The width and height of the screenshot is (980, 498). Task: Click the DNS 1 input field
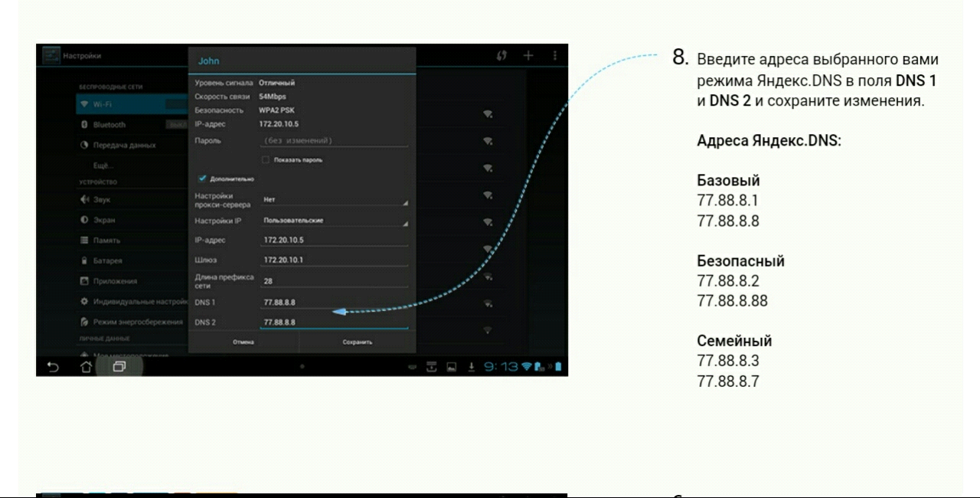click(x=335, y=302)
